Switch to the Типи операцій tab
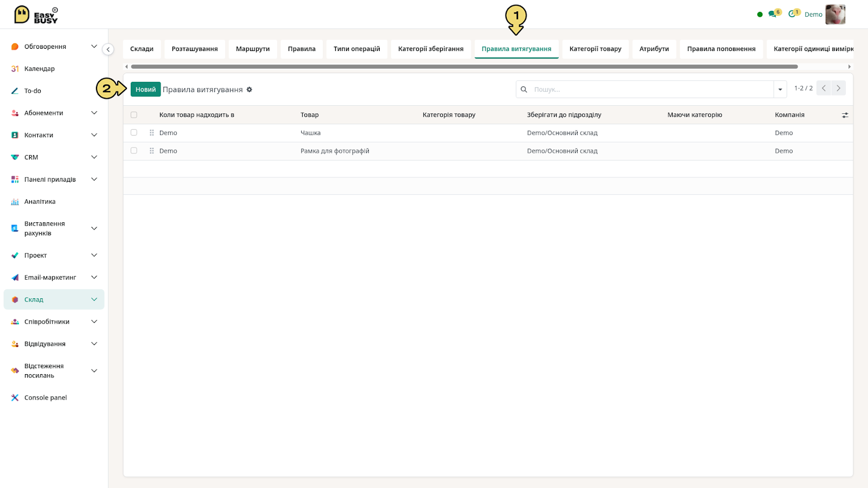Image resolution: width=868 pixels, height=488 pixels. click(x=357, y=49)
